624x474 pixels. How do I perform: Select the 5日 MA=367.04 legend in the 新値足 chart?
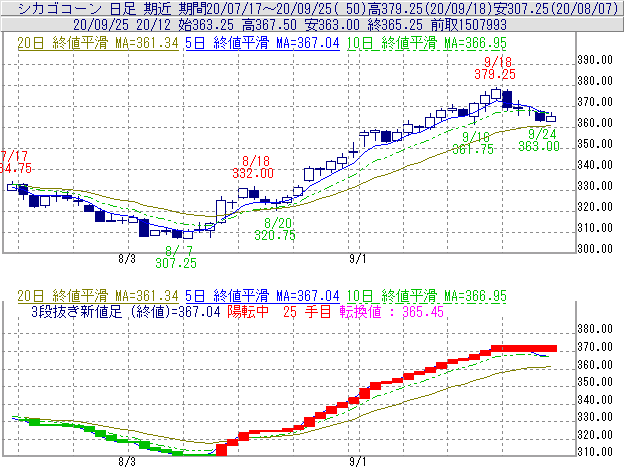coord(263,296)
